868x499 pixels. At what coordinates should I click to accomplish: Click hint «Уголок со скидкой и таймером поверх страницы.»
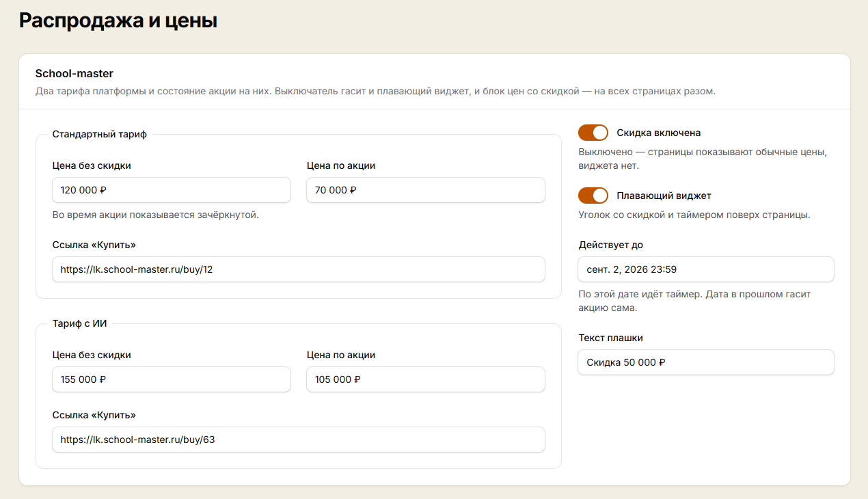coord(694,215)
